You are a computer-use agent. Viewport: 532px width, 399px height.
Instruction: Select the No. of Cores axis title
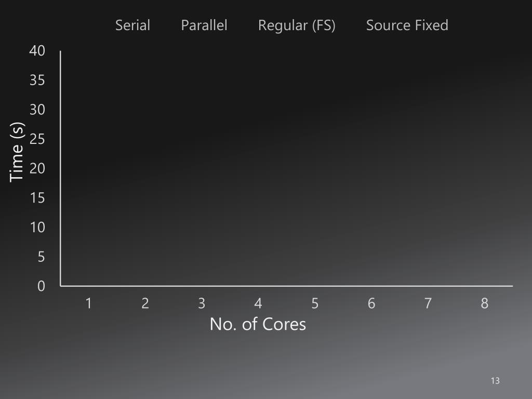[x=258, y=324]
